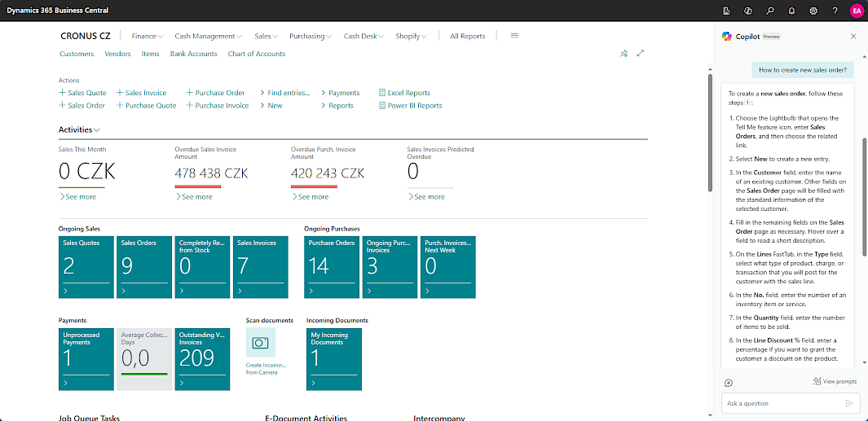The height and width of the screenshot is (421, 868).
Task: Click the View prompts button
Action: tap(835, 381)
